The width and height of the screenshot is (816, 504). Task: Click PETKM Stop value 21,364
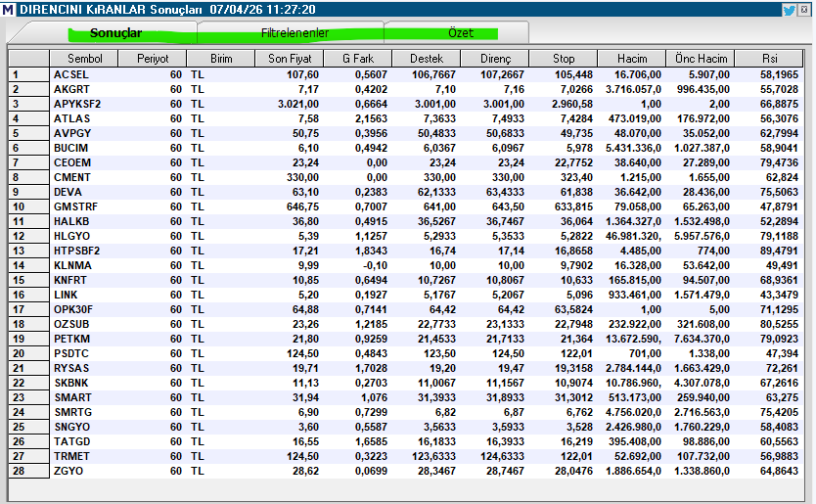pos(576,339)
